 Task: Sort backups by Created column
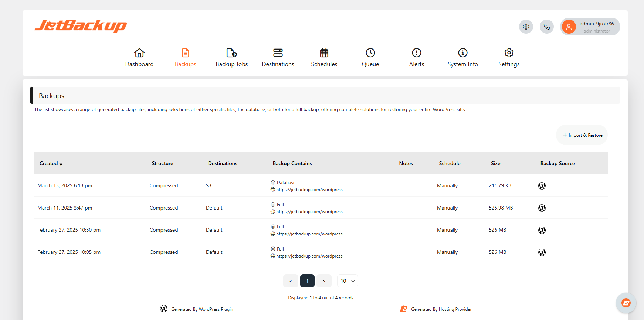coord(51,163)
